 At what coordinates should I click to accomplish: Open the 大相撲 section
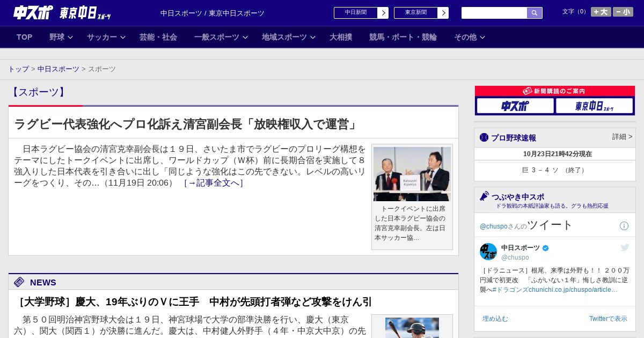341,37
